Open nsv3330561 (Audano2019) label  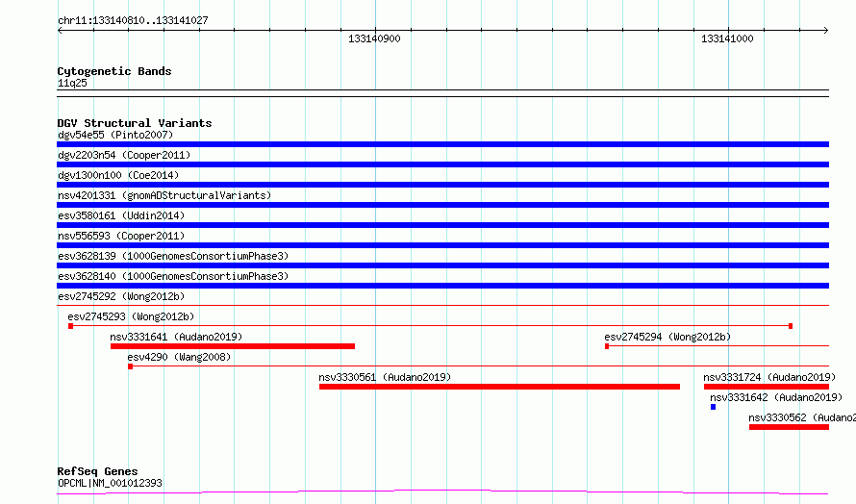(385, 377)
